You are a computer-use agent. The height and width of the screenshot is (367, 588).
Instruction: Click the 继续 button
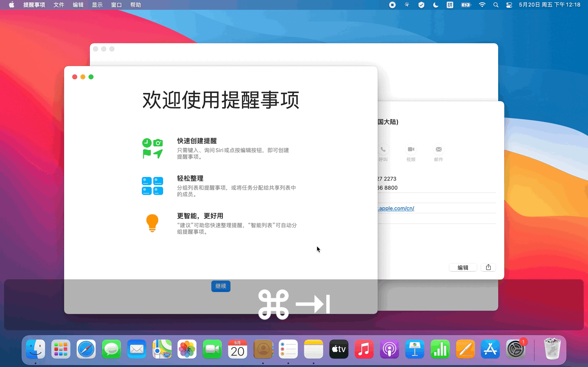pyautogui.click(x=221, y=286)
